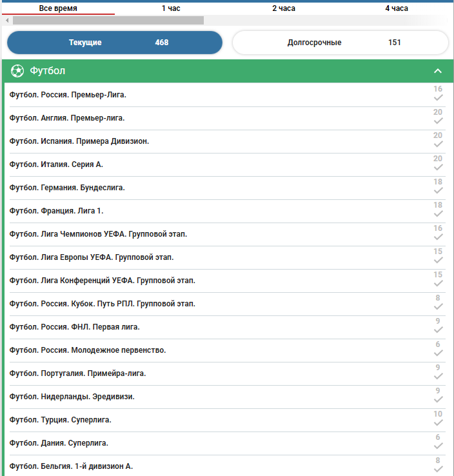Open Футбол. Англия. Премьер-лига.
This screenshot has width=454, height=476.
click(67, 118)
